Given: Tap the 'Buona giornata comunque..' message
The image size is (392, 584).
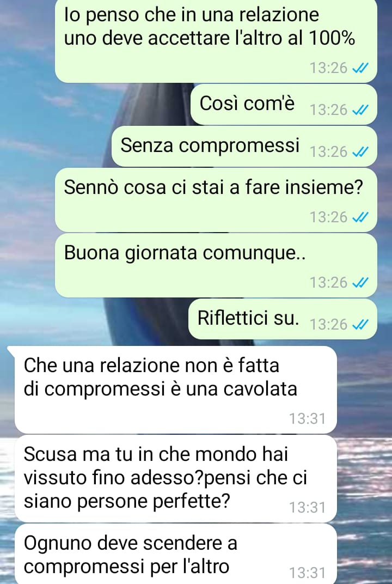Looking at the screenshot, I should point(216,265).
